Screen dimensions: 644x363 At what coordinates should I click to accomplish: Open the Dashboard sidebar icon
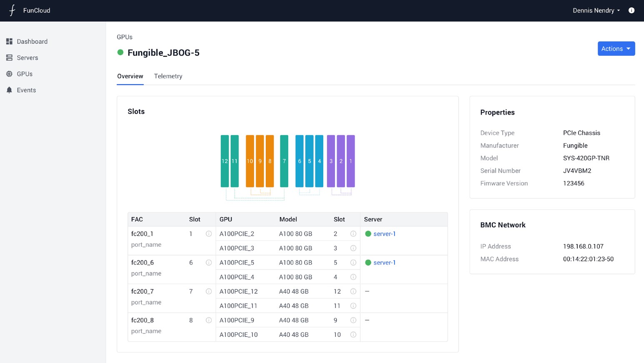9,42
